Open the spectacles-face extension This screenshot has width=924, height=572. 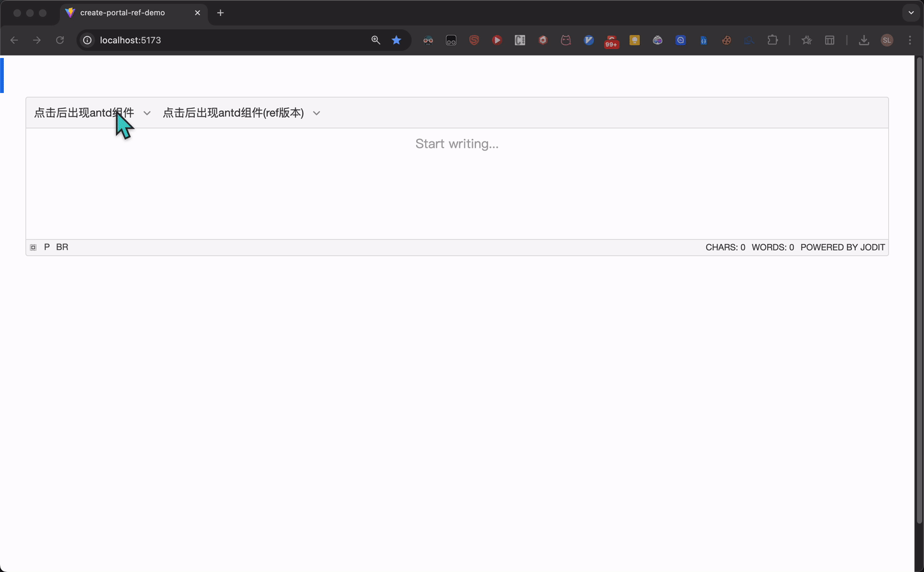coord(428,40)
